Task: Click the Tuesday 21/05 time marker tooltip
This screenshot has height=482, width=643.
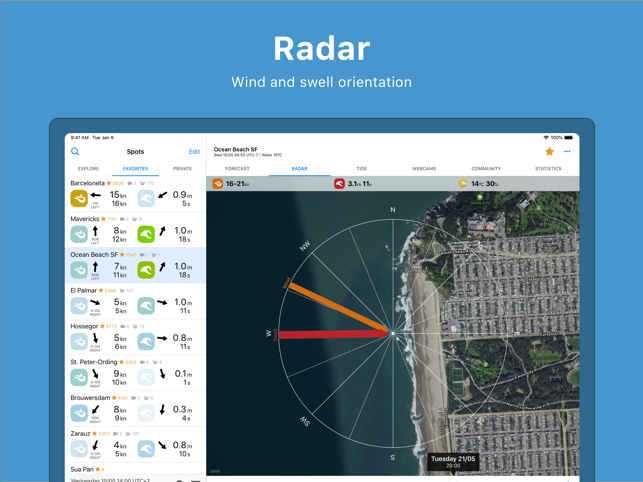Action: click(453, 461)
